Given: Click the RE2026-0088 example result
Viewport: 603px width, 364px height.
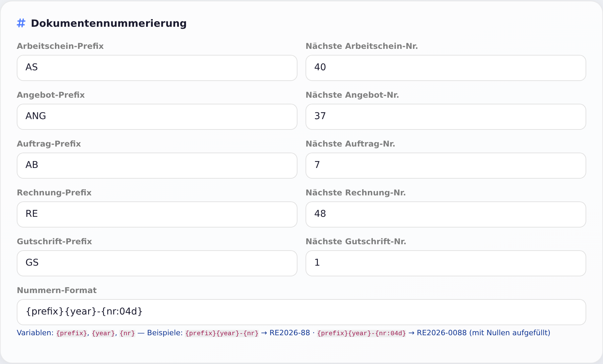Looking at the screenshot, I should (442, 333).
